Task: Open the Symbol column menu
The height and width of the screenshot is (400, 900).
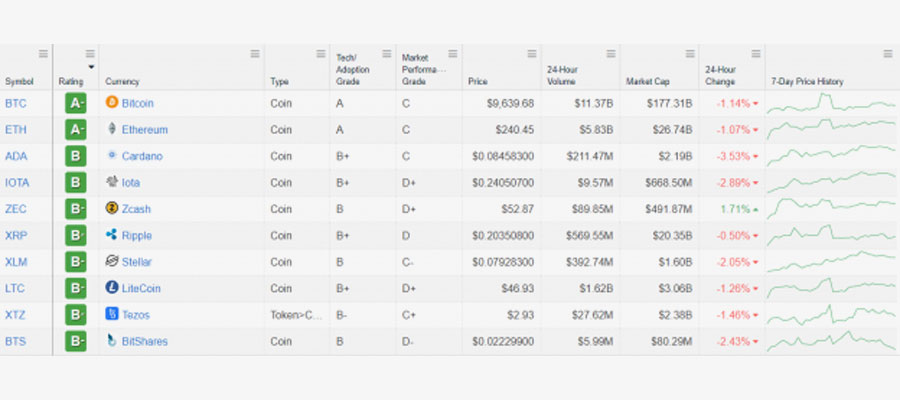Action: point(42,54)
